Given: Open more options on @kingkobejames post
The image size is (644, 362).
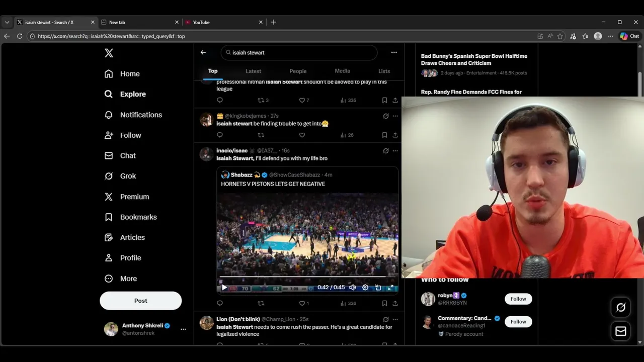Looking at the screenshot, I should [x=395, y=116].
